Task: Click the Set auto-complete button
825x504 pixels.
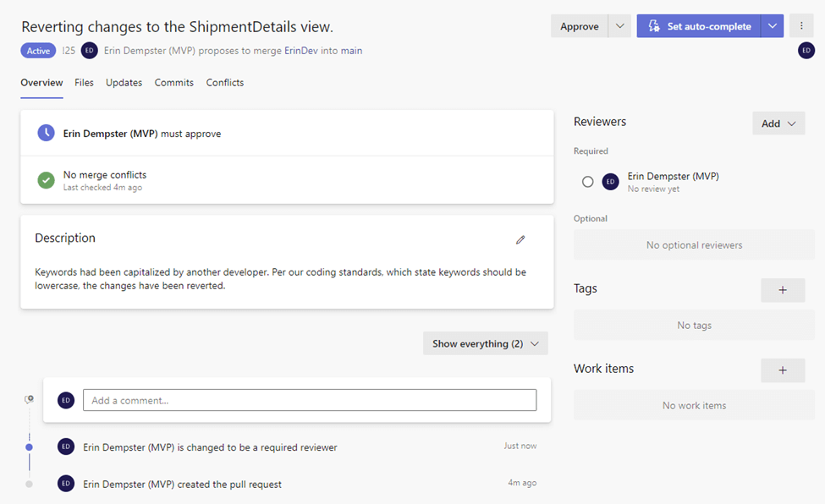Action: click(699, 26)
